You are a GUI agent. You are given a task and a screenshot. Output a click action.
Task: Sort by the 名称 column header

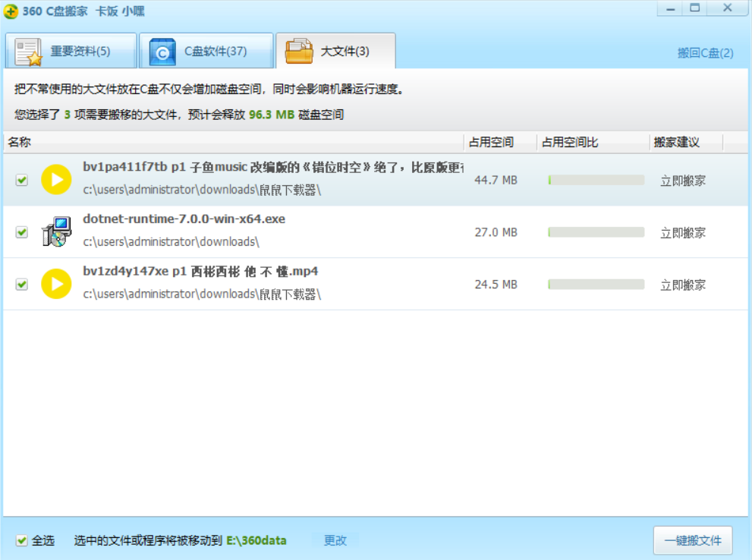click(234, 142)
